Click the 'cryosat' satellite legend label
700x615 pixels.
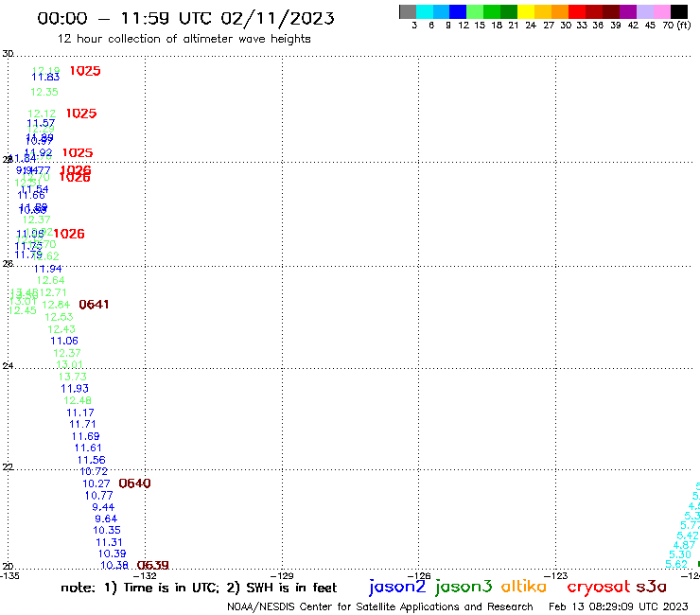pos(598,587)
